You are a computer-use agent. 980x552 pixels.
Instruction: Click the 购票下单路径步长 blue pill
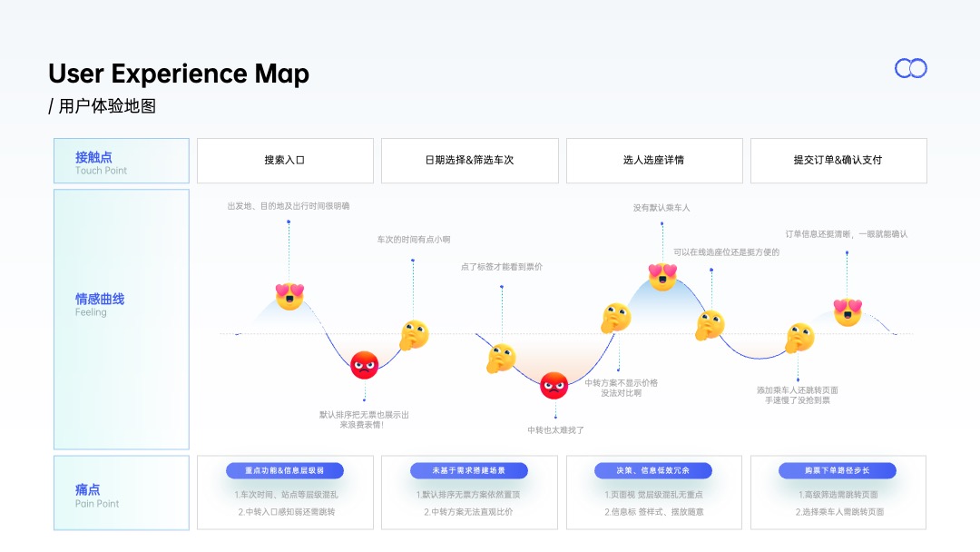(x=838, y=470)
